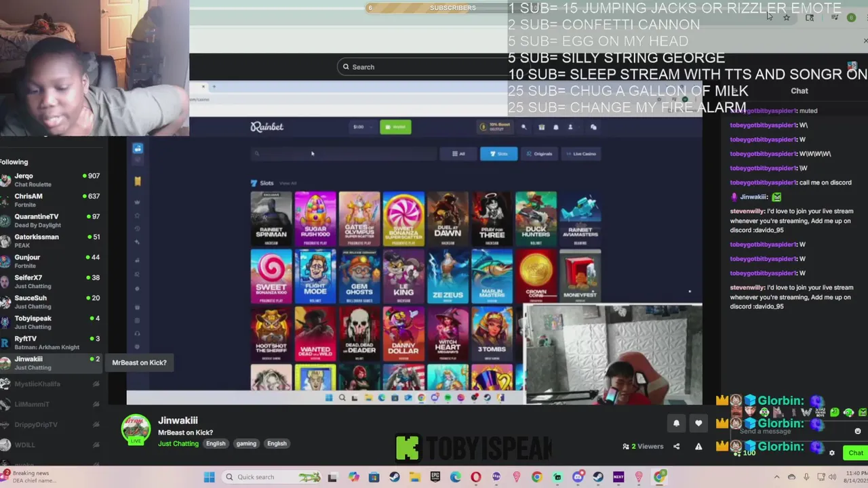The image size is (868, 488).
Task: Open the emoji picker in the chat box
Action: (857, 431)
